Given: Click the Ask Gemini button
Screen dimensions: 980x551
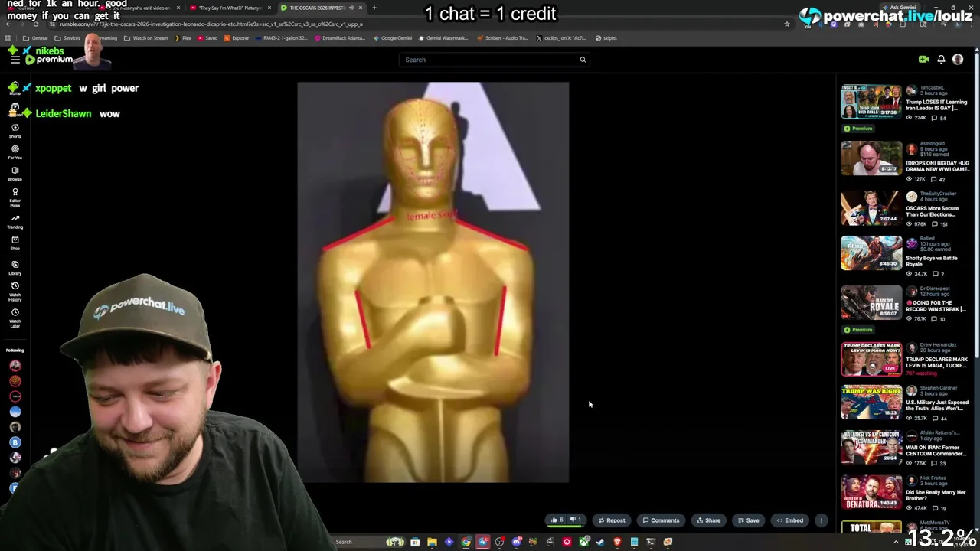Looking at the screenshot, I should click(899, 8).
